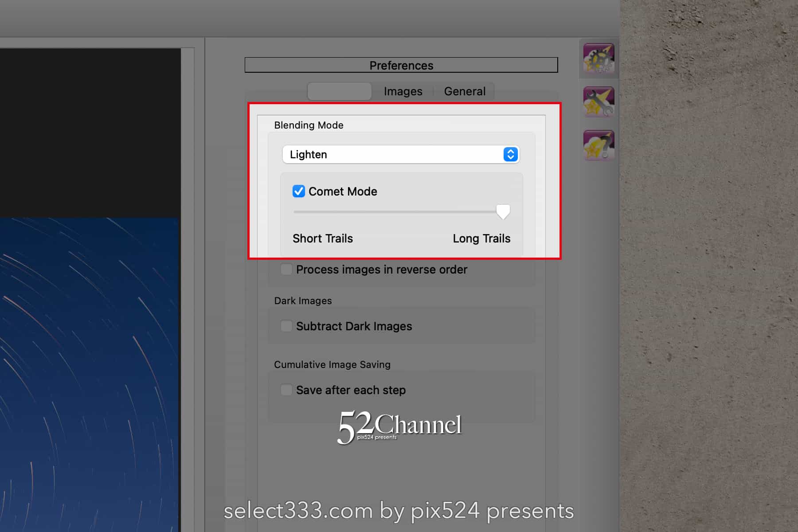The image size is (798, 532).
Task: Select the blank highlighted tab beside Images
Action: pos(340,91)
